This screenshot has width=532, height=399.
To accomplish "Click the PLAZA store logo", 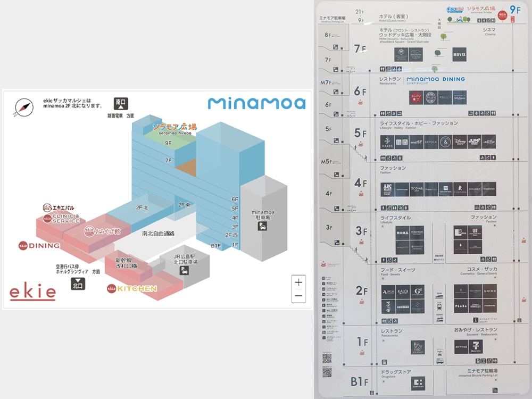I will pyautogui.click(x=460, y=305).
